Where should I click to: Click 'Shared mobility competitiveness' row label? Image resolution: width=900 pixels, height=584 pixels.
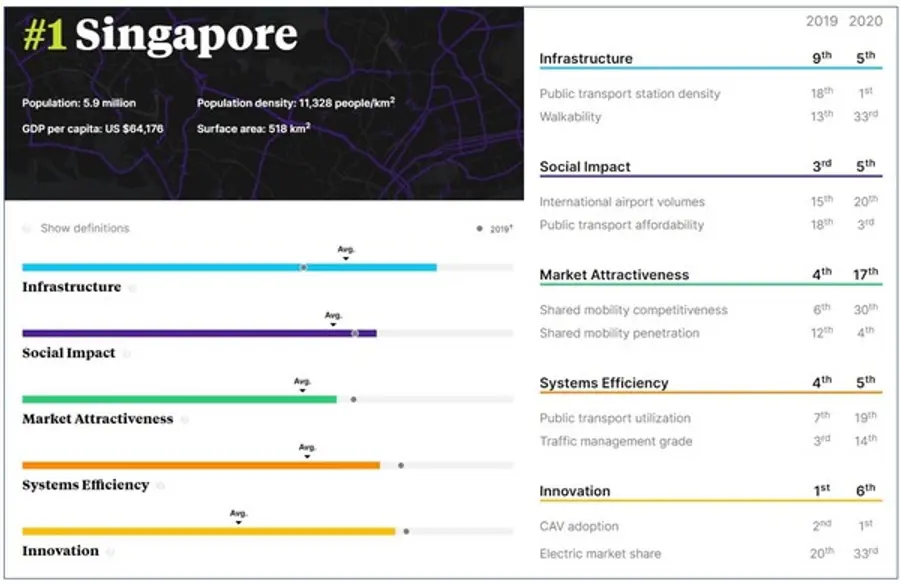click(633, 310)
